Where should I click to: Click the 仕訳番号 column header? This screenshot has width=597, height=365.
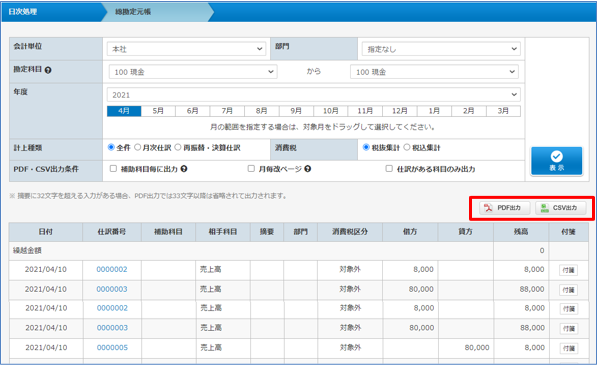tap(112, 232)
